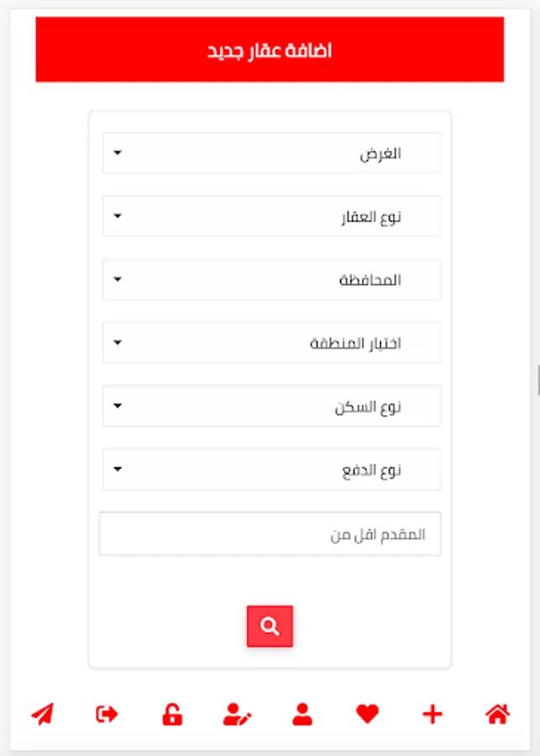Click the اضافة عقار جديد red header
The height and width of the screenshot is (756, 540).
(270, 50)
